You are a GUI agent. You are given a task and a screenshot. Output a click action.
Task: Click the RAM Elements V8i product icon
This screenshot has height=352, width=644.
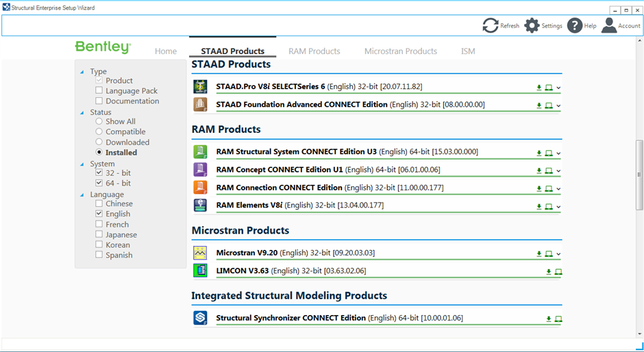(x=201, y=205)
